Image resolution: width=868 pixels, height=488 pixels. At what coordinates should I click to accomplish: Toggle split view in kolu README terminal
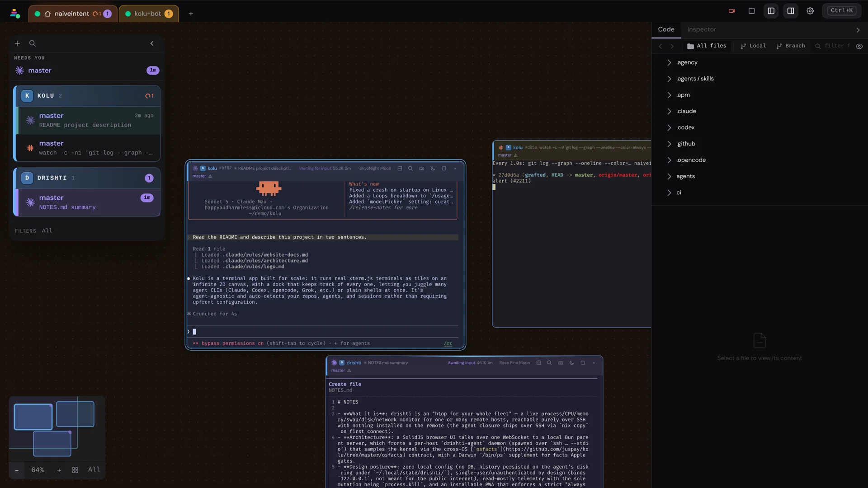[x=400, y=169]
